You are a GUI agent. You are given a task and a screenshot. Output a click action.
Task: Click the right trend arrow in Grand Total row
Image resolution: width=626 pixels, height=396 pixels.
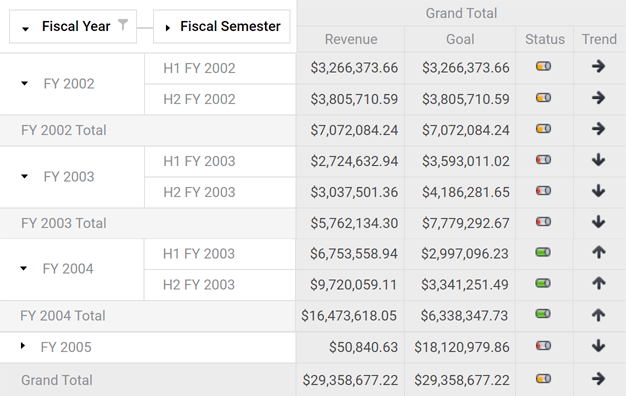(x=598, y=378)
